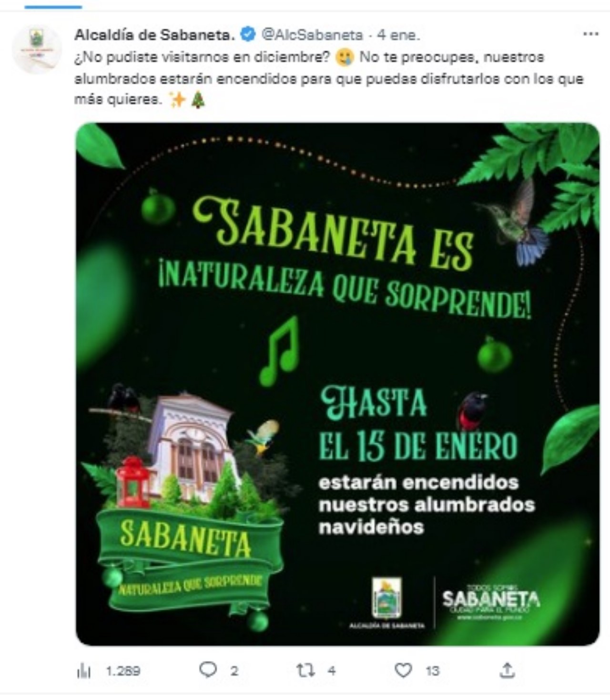Open the Sabaneta Christmas lights image
Viewport: 610px width, 700px height.
[337, 384]
